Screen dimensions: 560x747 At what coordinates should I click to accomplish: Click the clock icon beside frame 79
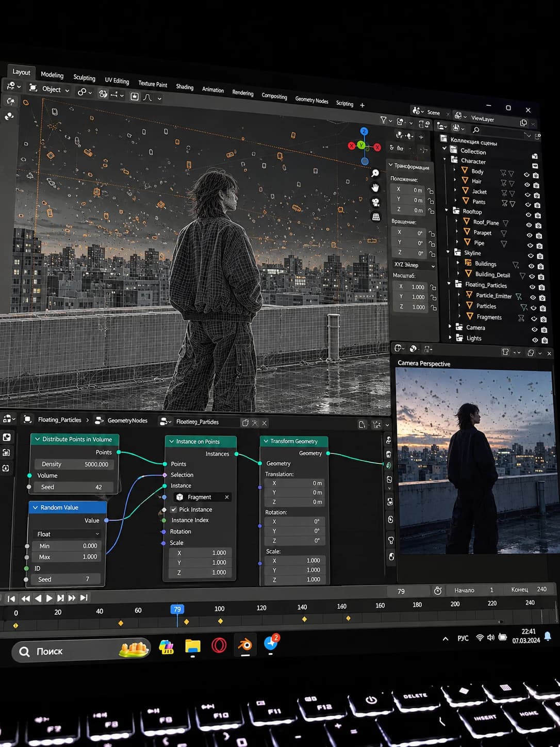438,591
